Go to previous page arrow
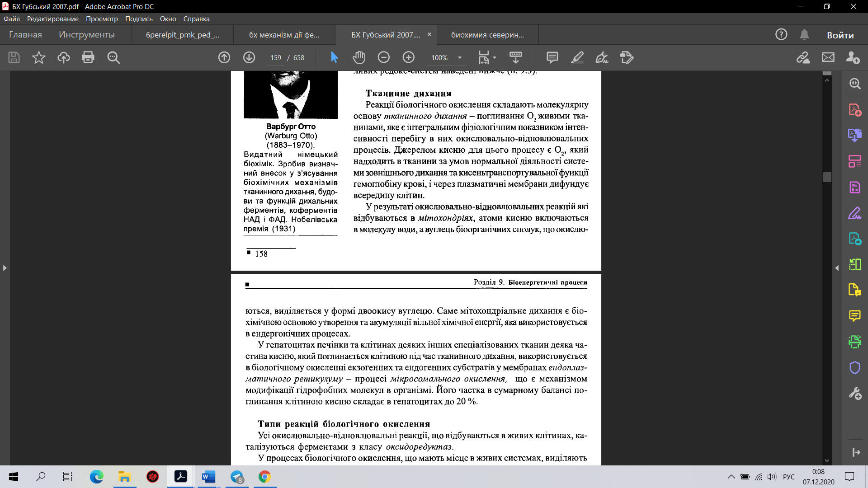Viewport: 868px width, 488px height. pyautogui.click(x=224, y=57)
